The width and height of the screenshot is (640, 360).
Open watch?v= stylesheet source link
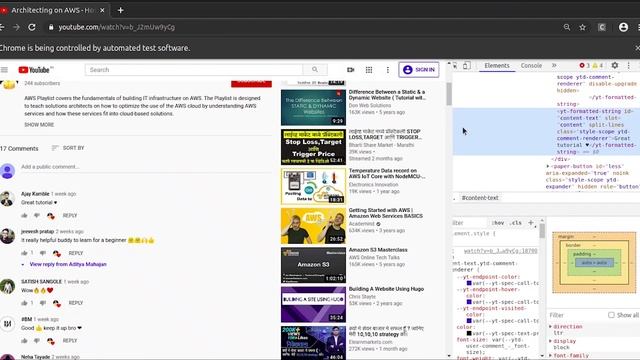click(x=501, y=251)
